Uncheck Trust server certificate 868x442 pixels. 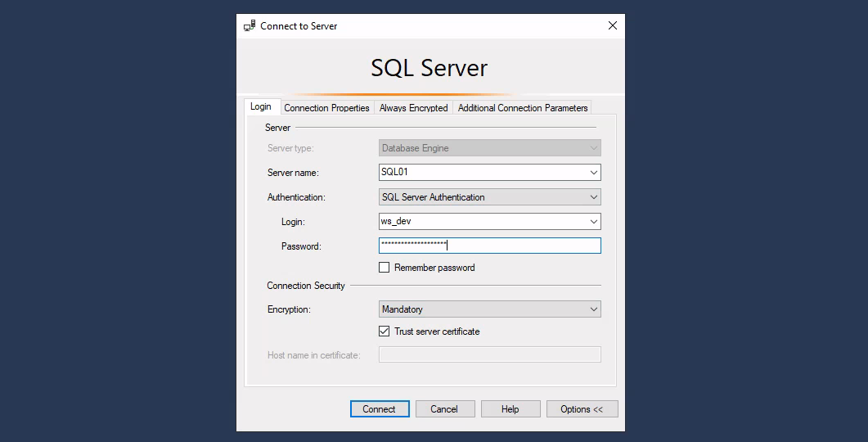(x=385, y=331)
